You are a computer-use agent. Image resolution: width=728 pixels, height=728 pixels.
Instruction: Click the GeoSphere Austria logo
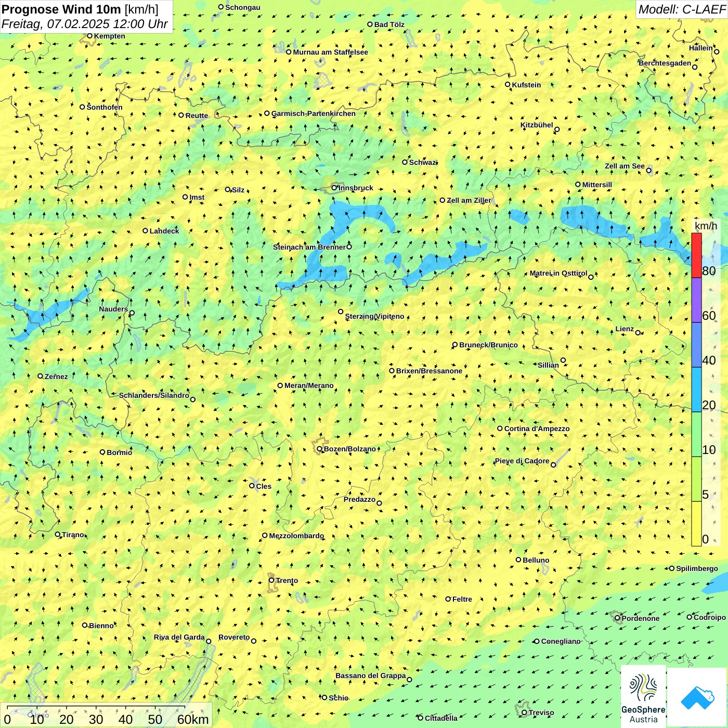point(643,696)
